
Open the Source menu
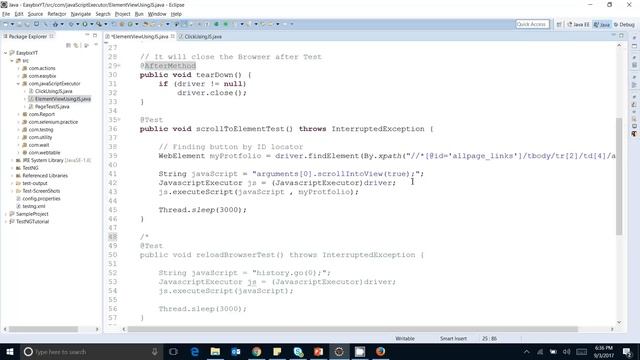click(x=35, y=14)
